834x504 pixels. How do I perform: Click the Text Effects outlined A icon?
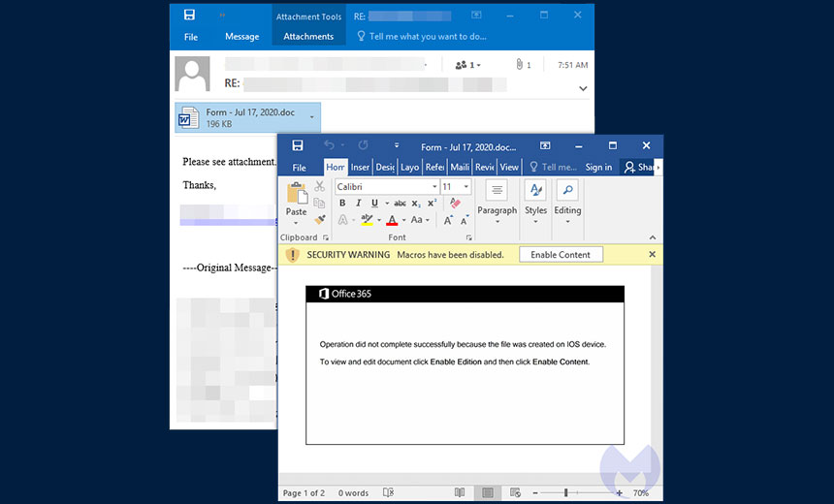coord(343,220)
